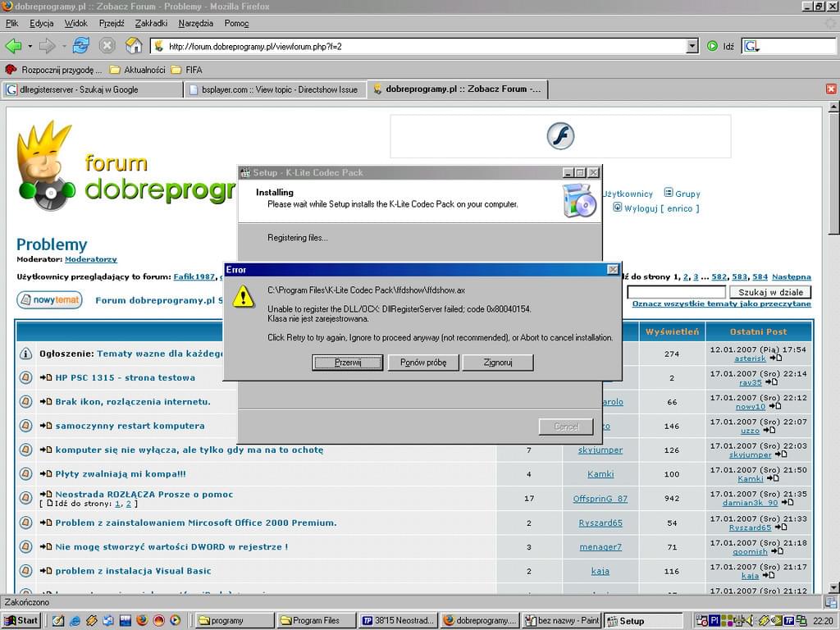Click the last-post arrow next to asterisk

pos(776,358)
